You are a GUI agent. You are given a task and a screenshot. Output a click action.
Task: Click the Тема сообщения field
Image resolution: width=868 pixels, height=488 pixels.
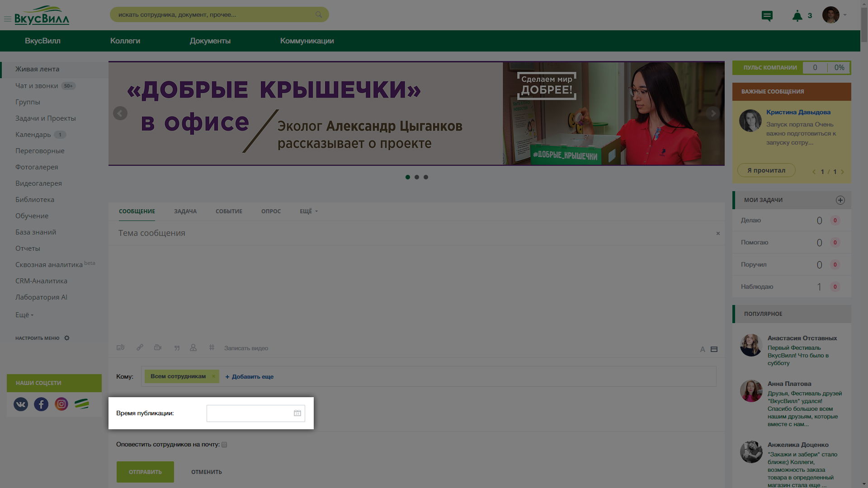[411, 233]
